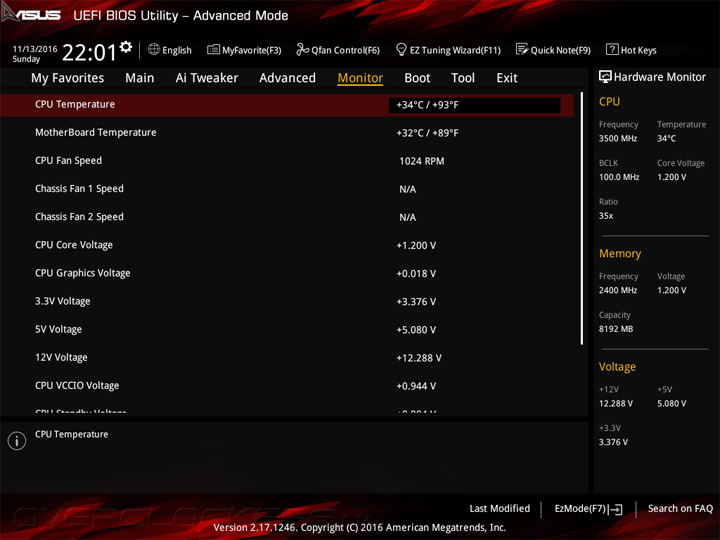The image size is (720, 540).
Task: Click the info icon beside help text
Action: 17,441
